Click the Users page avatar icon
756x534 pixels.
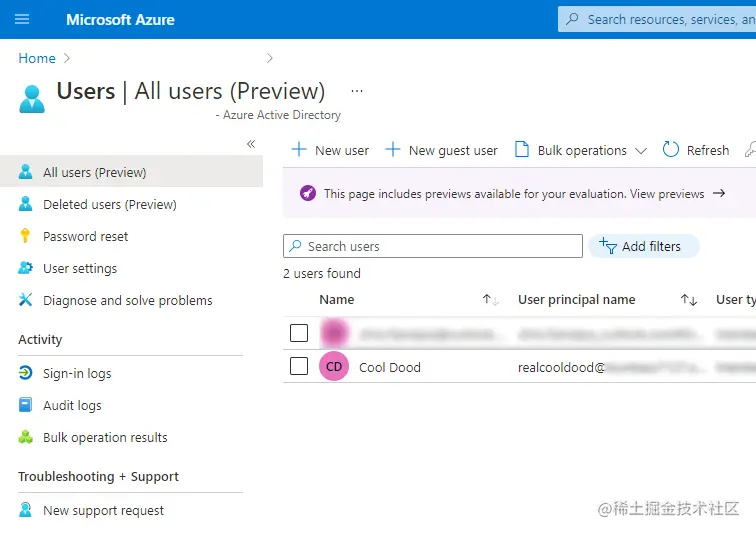pyautogui.click(x=32, y=99)
